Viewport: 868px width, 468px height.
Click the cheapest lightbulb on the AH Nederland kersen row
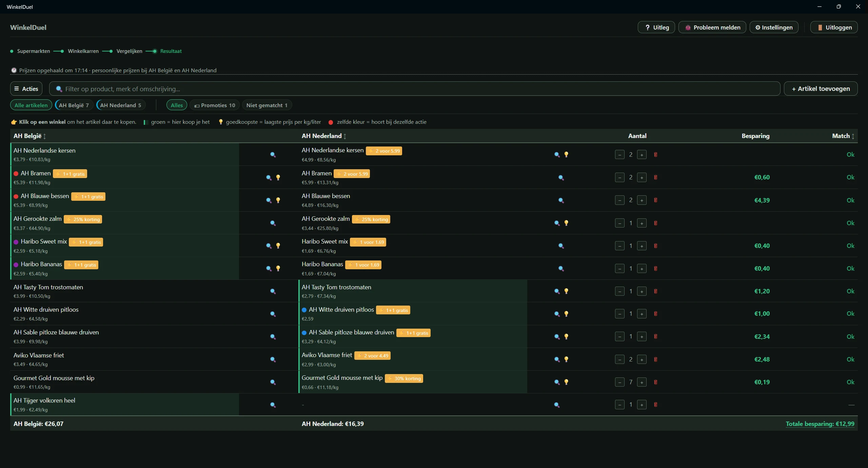click(x=566, y=155)
